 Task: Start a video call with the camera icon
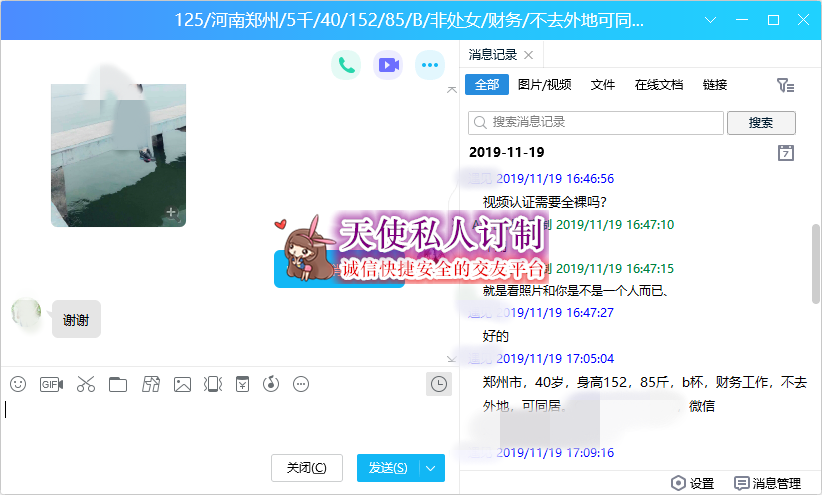388,66
